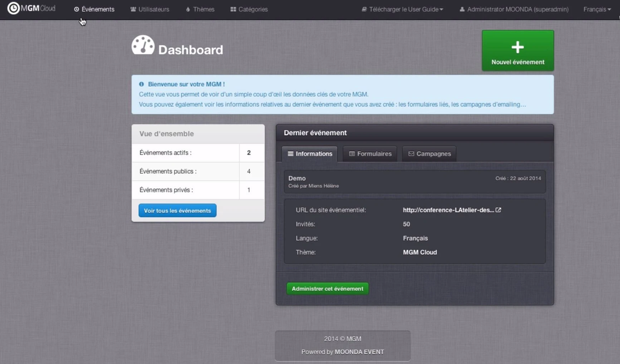Open the Utilisateurs menu item
The height and width of the screenshot is (364, 620).
tap(150, 9)
